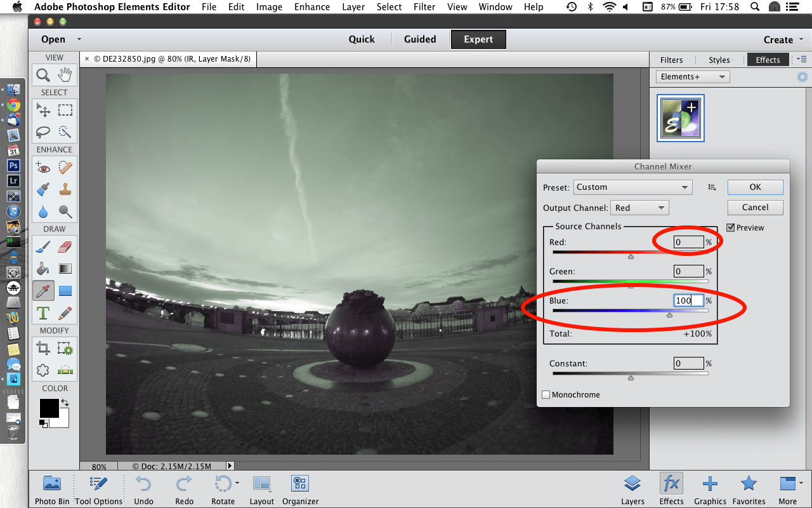Click the Elements+ effect thumbnail

coord(681,118)
